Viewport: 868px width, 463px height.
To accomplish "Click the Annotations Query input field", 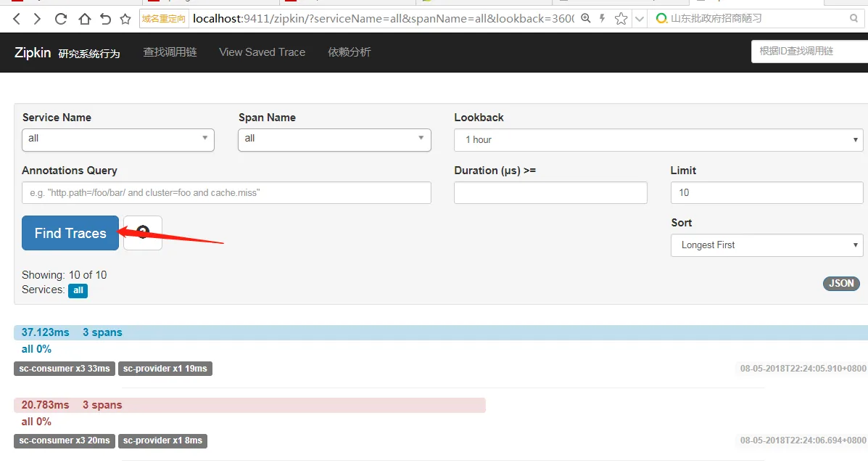I will 226,193.
